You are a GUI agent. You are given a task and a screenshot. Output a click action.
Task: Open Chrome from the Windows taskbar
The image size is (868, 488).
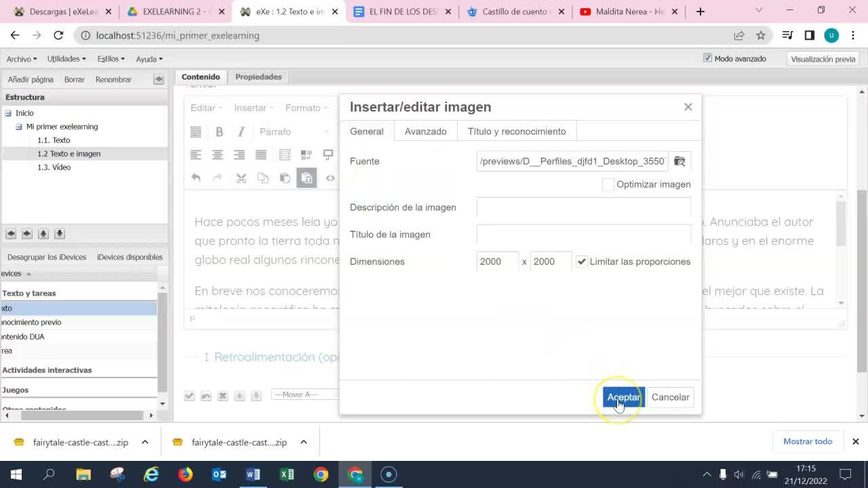click(x=321, y=474)
